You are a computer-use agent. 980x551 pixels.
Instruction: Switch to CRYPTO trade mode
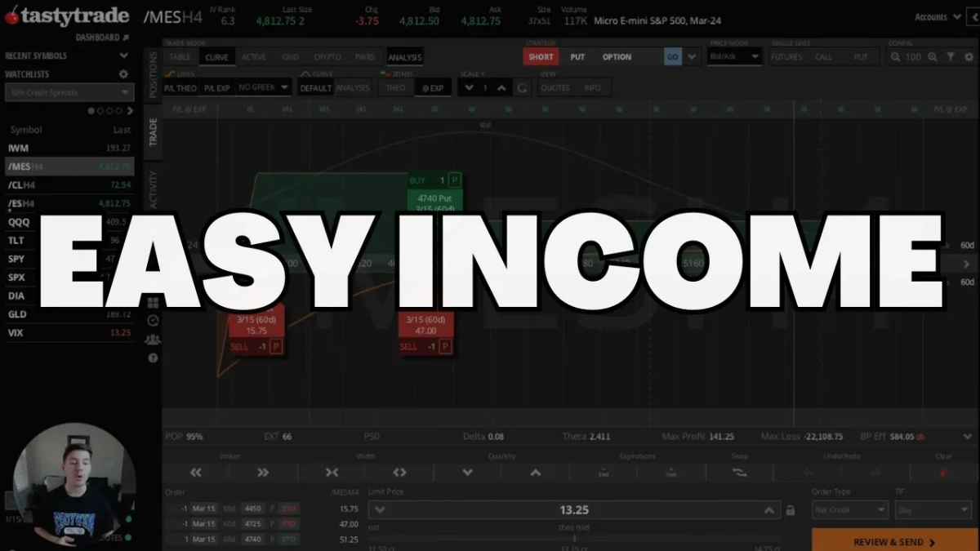(x=328, y=57)
